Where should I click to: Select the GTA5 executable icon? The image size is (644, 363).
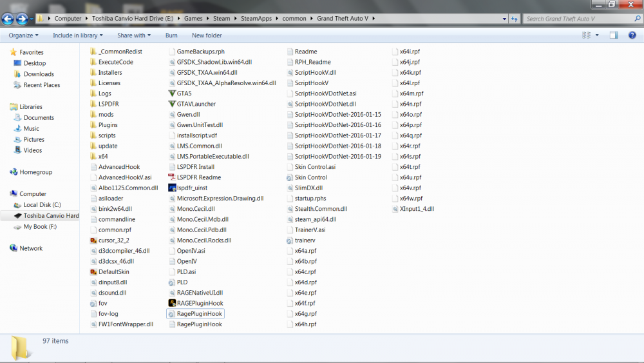point(172,93)
